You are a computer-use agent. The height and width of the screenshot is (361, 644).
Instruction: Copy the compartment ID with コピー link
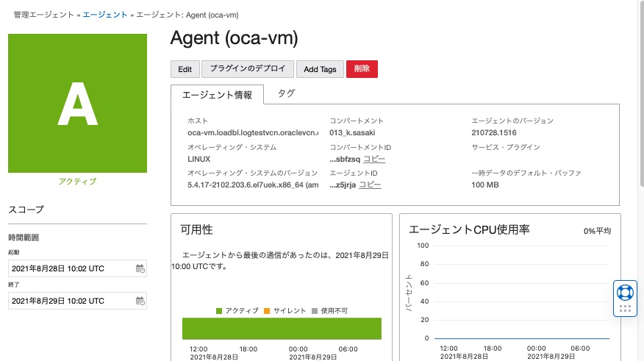(373, 159)
